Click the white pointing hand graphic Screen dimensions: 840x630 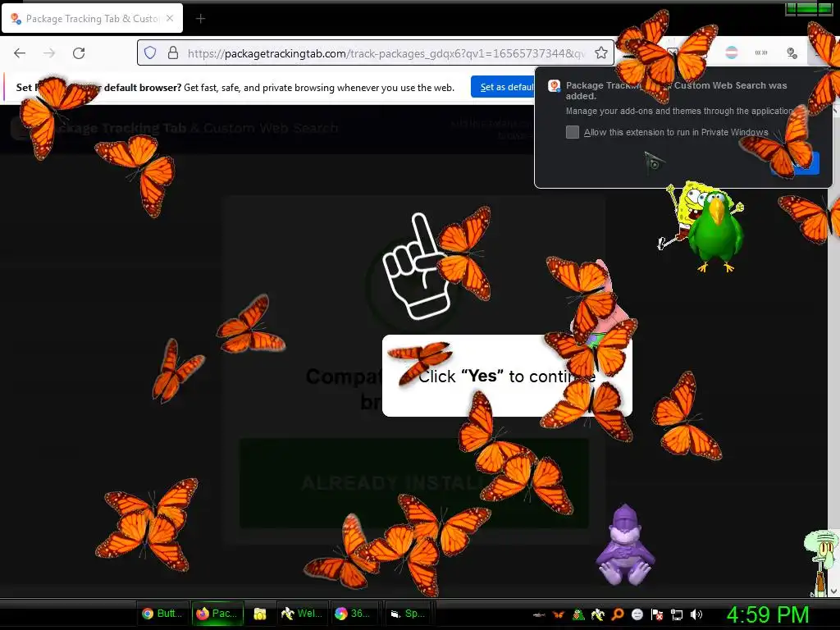(416, 267)
